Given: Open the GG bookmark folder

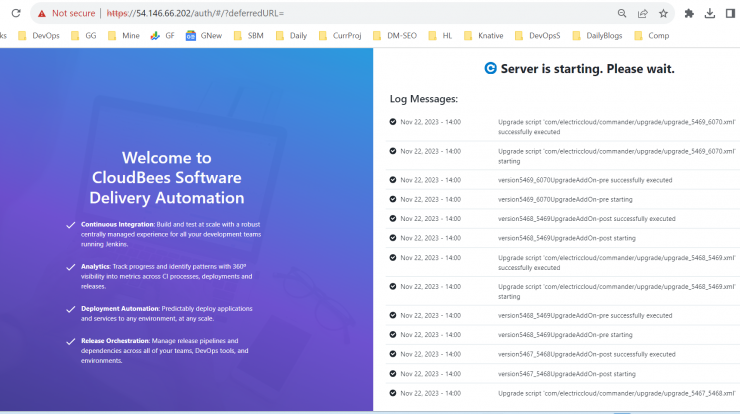Looking at the screenshot, I should coord(84,36).
